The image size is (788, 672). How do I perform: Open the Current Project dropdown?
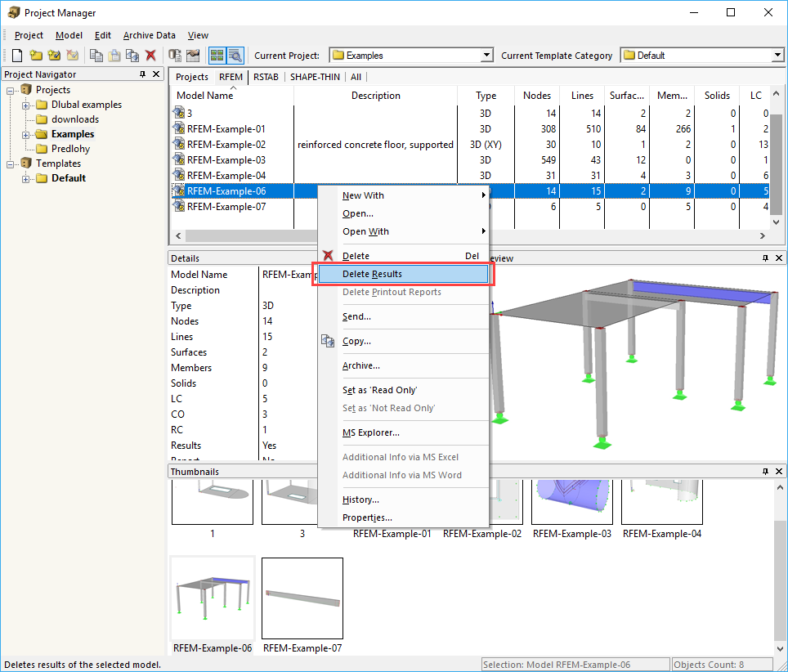[x=486, y=56]
